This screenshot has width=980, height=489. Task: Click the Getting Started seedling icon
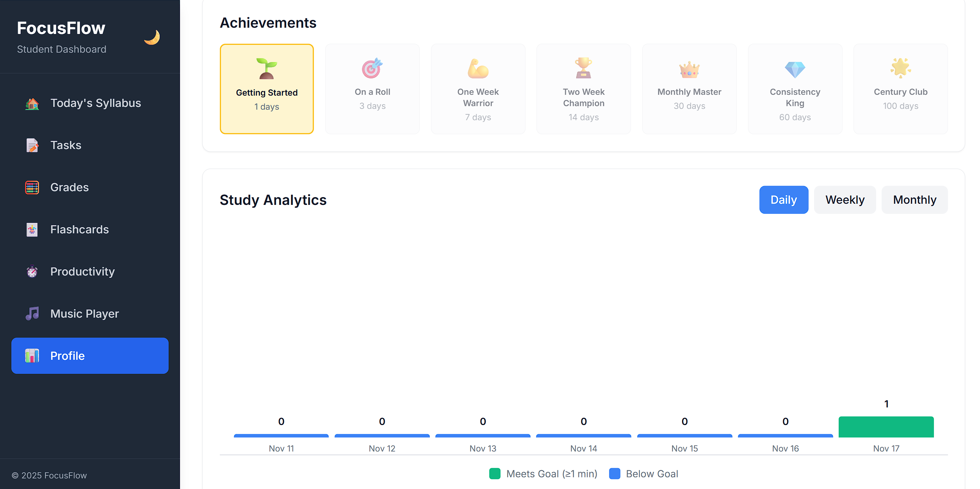click(x=267, y=69)
